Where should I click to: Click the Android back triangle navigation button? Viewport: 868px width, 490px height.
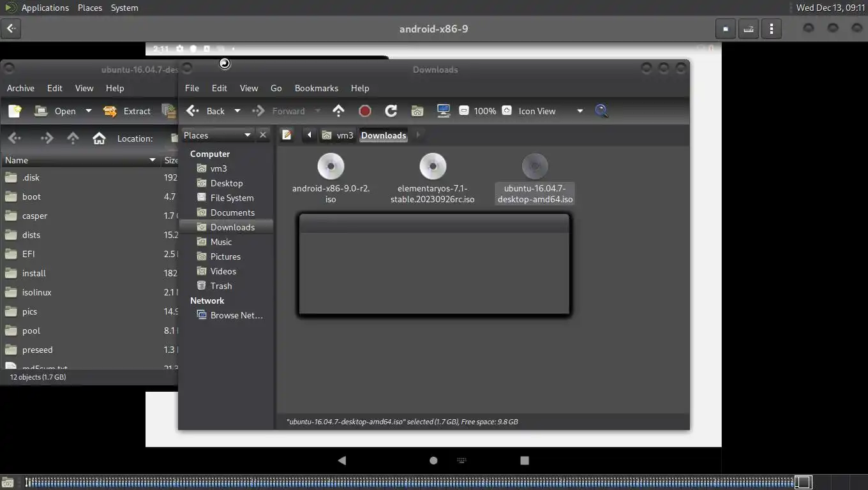point(342,461)
